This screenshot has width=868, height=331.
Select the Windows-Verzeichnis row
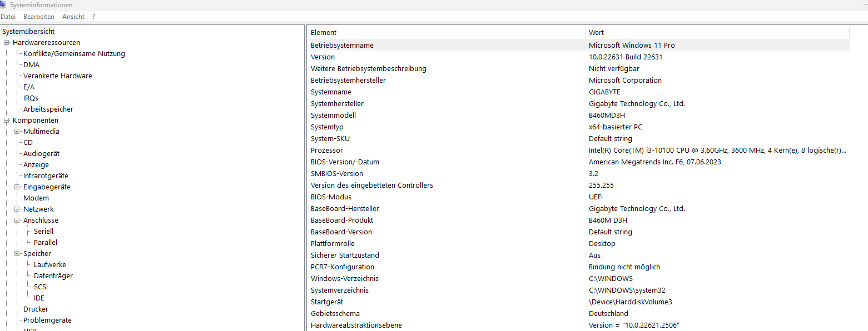tap(579, 279)
